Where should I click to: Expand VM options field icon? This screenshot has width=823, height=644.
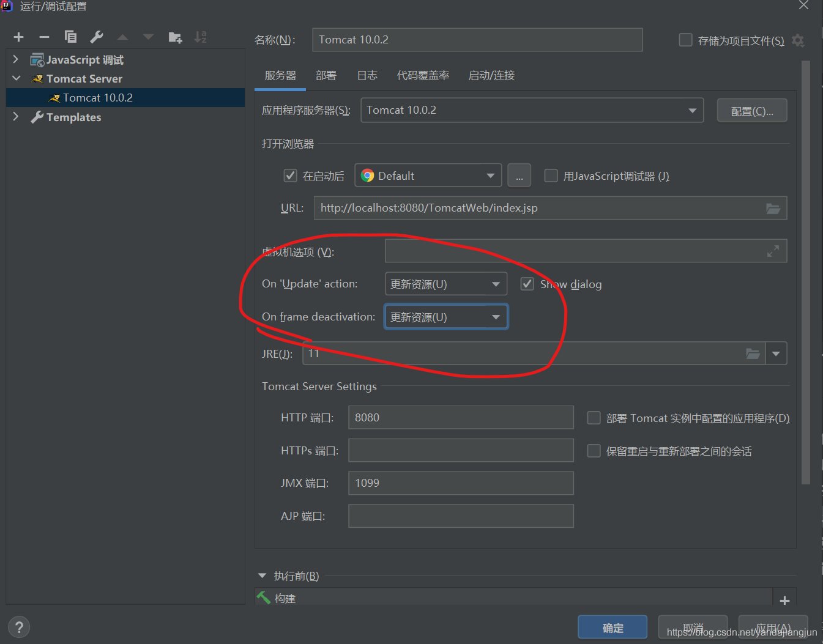tap(773, 251)
